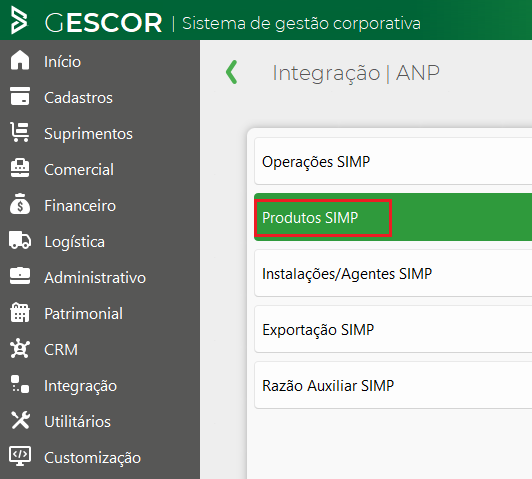Open Razão Auxiliar SIMP entry
The width and height of the screenshot is (532, 479).
[x=393, y=385]
